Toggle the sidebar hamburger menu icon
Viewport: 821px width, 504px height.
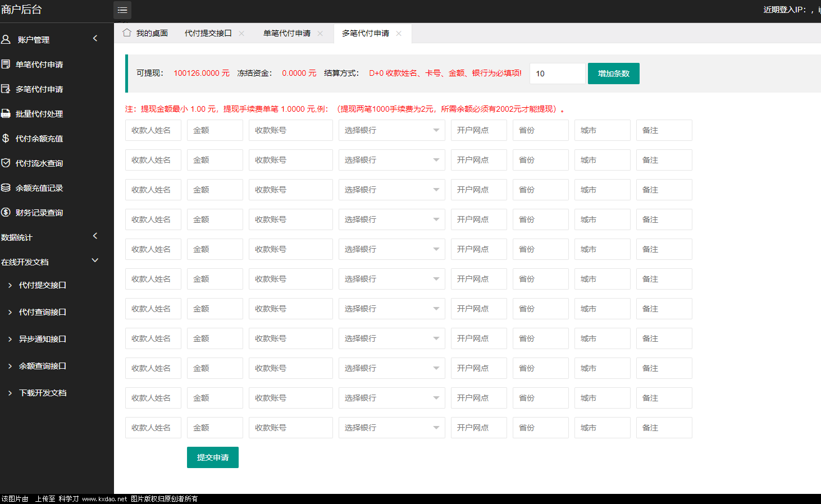(x=122, y=10)
